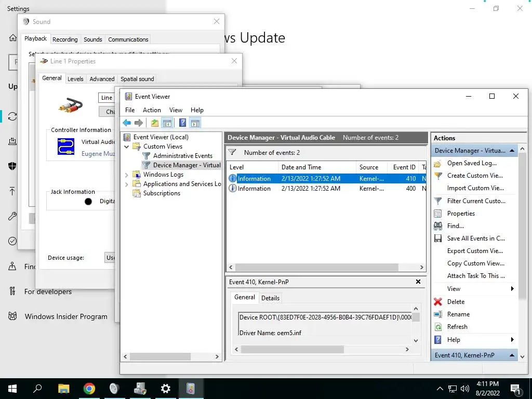Switch to Recording tab in Sound window

[x=65, y=39]
